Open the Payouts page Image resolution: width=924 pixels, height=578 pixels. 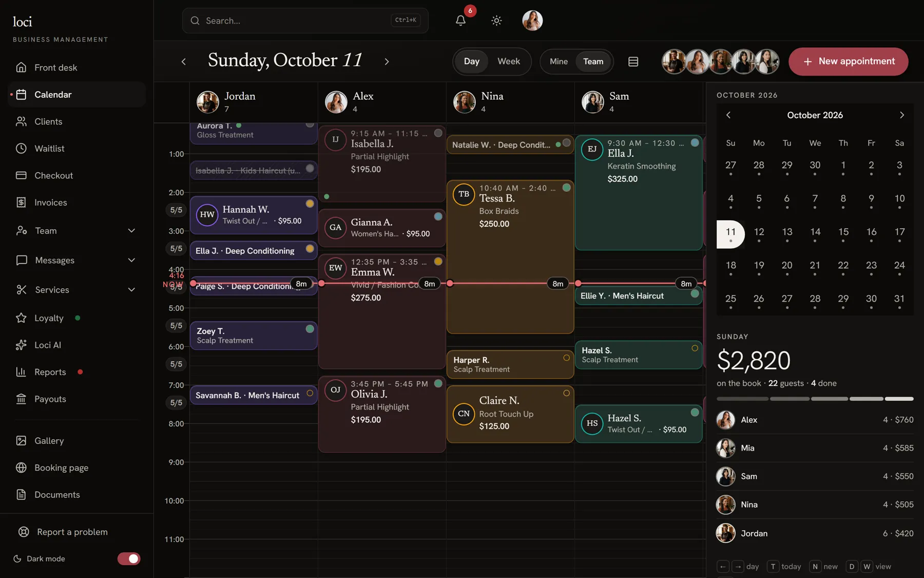(76, 399)
